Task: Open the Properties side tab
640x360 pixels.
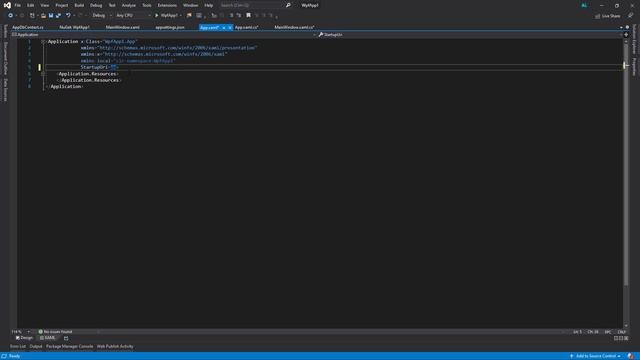Action: [x=634, y=67]
